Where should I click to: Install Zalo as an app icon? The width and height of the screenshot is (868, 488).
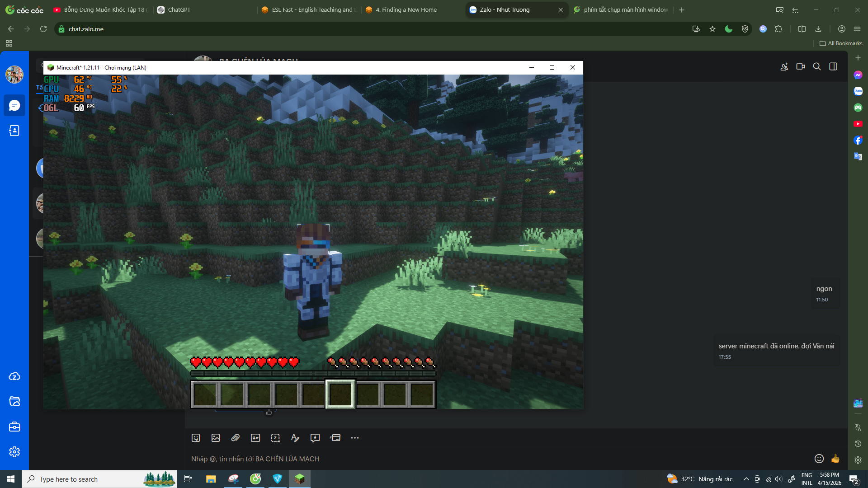(x=696, y=29)
